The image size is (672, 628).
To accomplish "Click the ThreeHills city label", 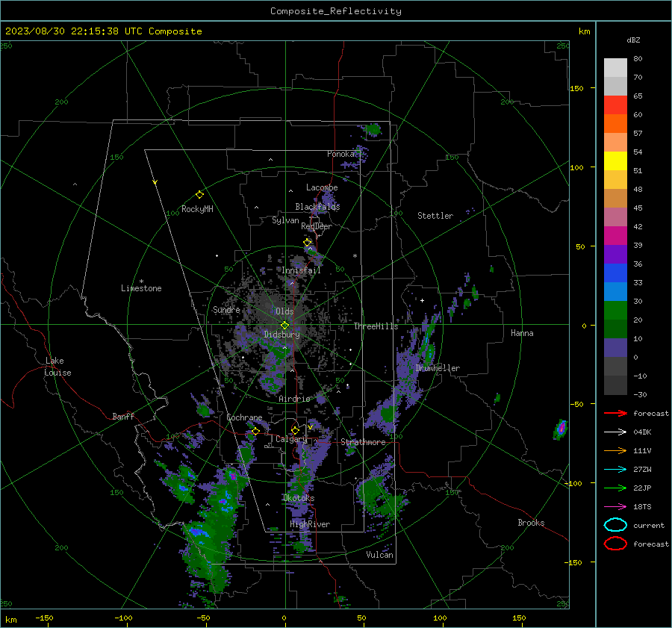I will pyautogui.click(x=376, y=326).
